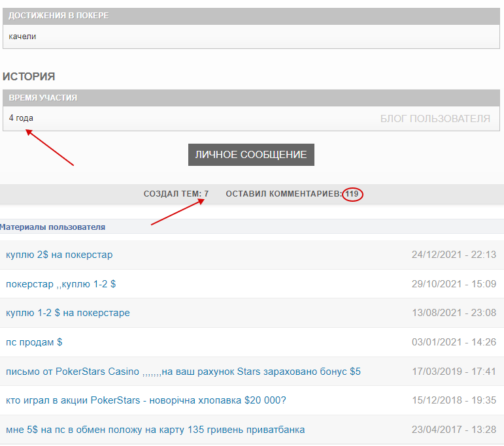The width and height of the screenshot is (504, 446).
Task: Click the ЛИЧНОЕ СООБЩЕНИЕ button
Action: 251,155
